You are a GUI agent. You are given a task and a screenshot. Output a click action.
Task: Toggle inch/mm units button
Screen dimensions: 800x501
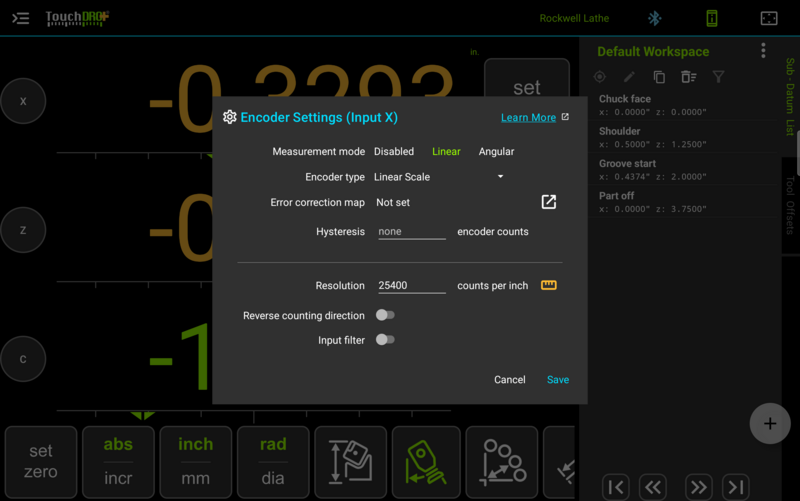pyautogui.click(x=196, y=462)
